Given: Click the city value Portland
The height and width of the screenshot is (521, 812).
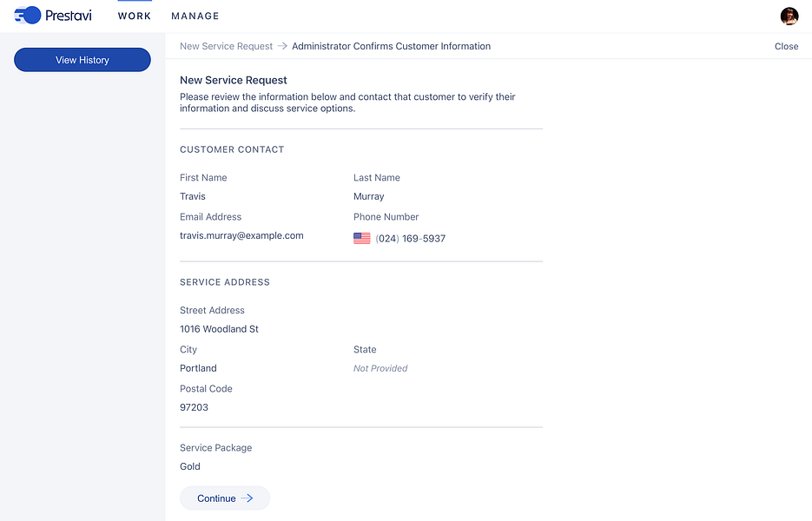Looking at the screenshot, I should 198,368.
